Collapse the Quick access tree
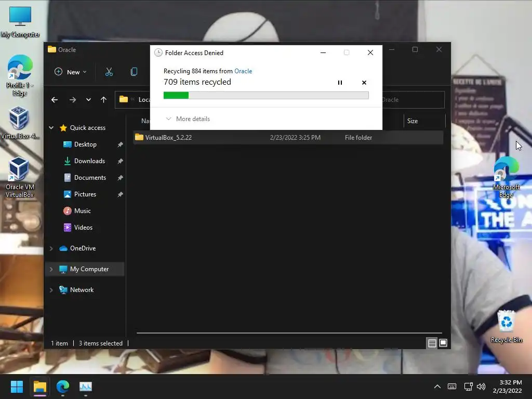The width and height of the screenshot is (532, 399). point(51,128)
